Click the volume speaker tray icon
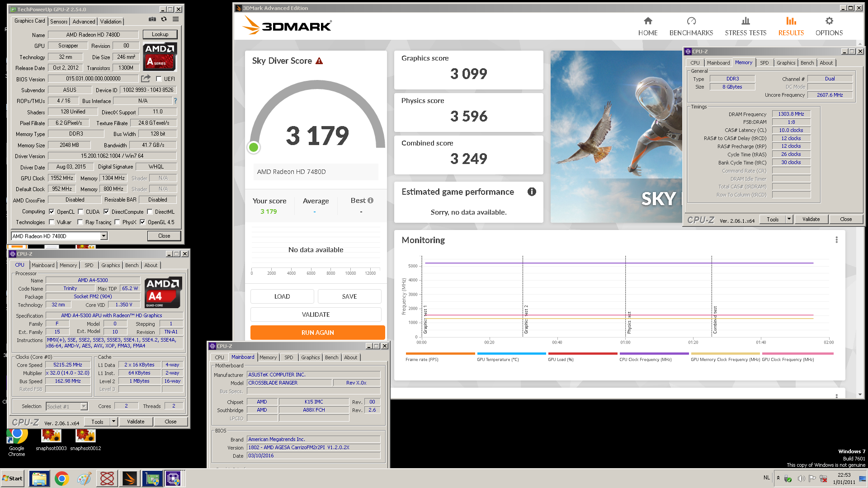 tap(801, 479)
